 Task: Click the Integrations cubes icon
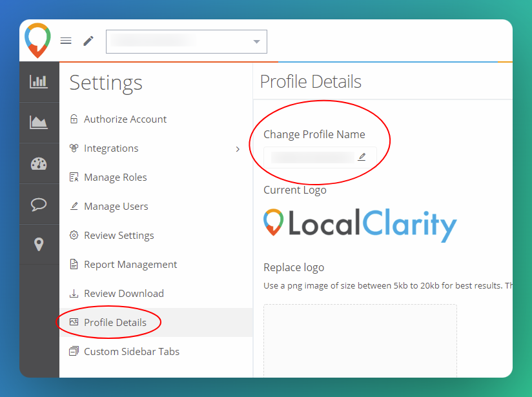click(74, 148)
